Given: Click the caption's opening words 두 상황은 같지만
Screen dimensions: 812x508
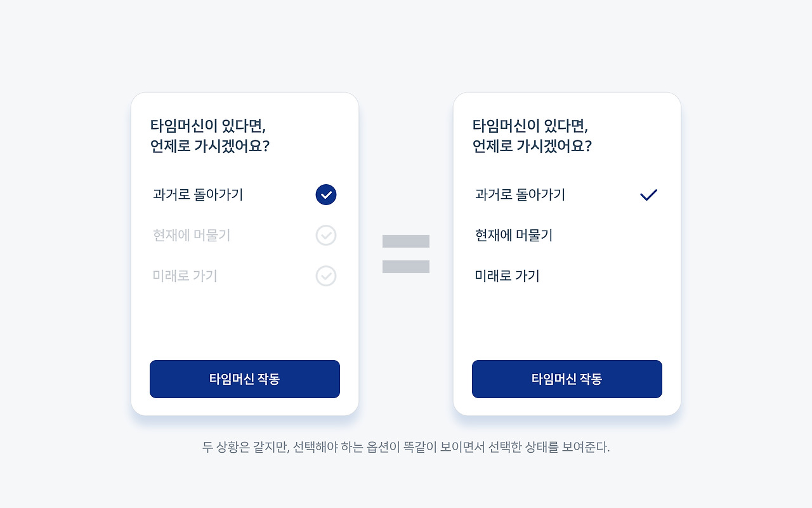Looking at the screenshot, I should (x=245, y=447).
